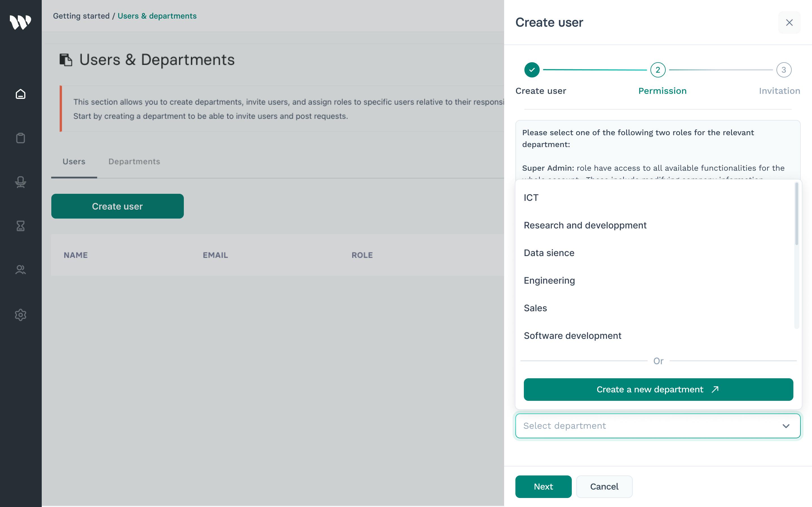Open the clipboard icon in sidebar
Viewport: 812px width, 507px height.
[x=21, y=138]
